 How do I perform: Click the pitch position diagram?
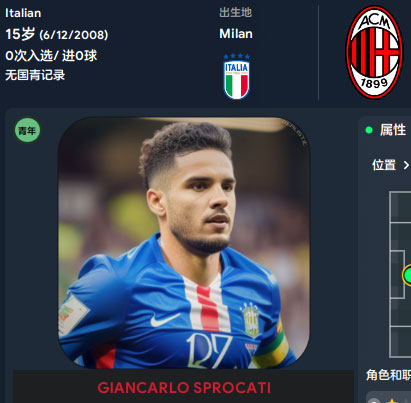click(400, 275)
